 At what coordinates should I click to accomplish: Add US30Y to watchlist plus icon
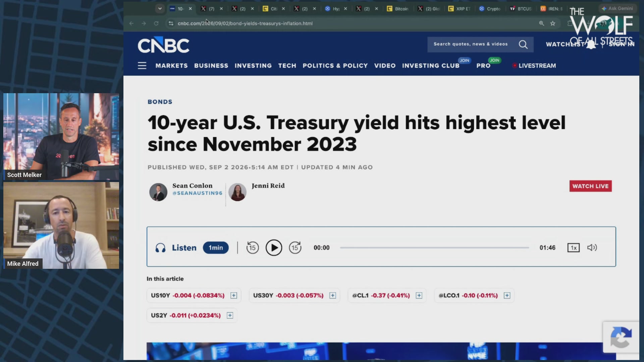(333, 295)
